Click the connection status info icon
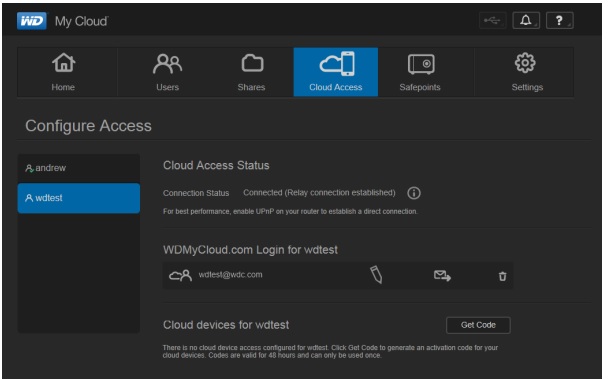Screen dimensions: 608x380 coord(414,193)
